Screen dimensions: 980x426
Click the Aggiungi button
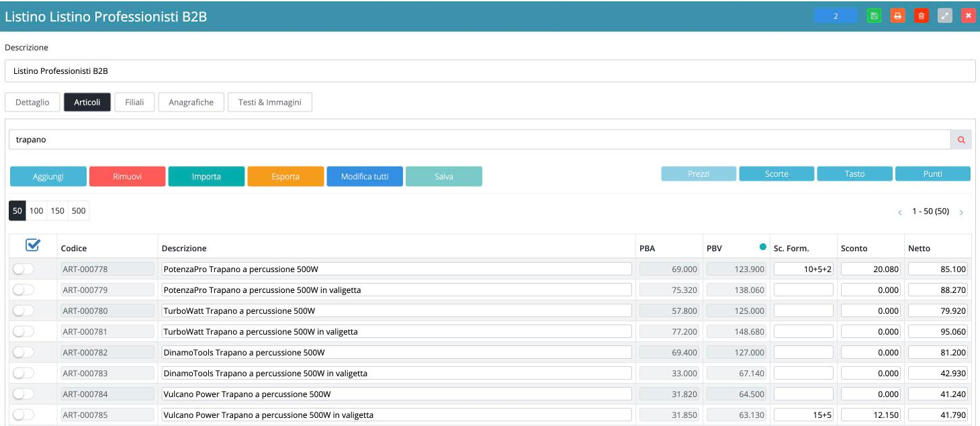[48, 177]
